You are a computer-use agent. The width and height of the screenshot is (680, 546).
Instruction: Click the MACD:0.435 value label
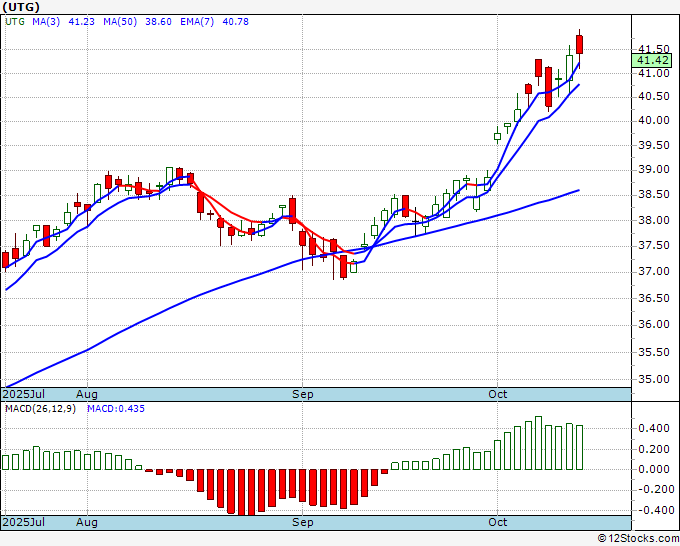pos(116,409)
